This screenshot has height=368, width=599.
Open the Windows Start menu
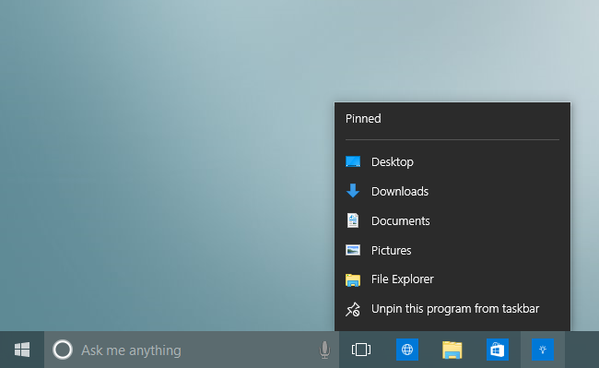coord(22,350)
